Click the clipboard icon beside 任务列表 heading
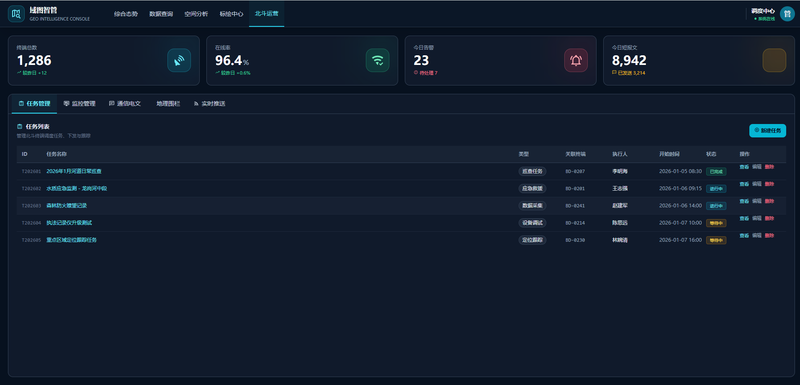This screenshot has height=385, width=800. tap(19, 126)
